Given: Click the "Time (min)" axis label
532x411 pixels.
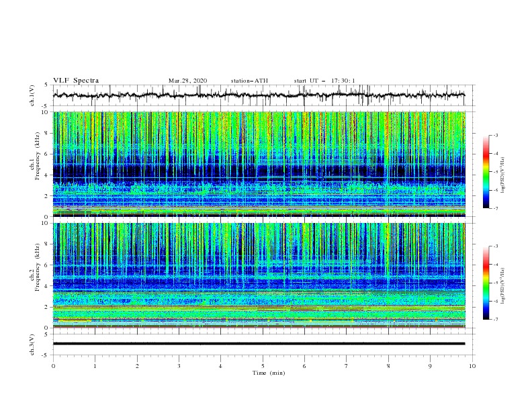Looking at the screenshot, I should [269, 373].
